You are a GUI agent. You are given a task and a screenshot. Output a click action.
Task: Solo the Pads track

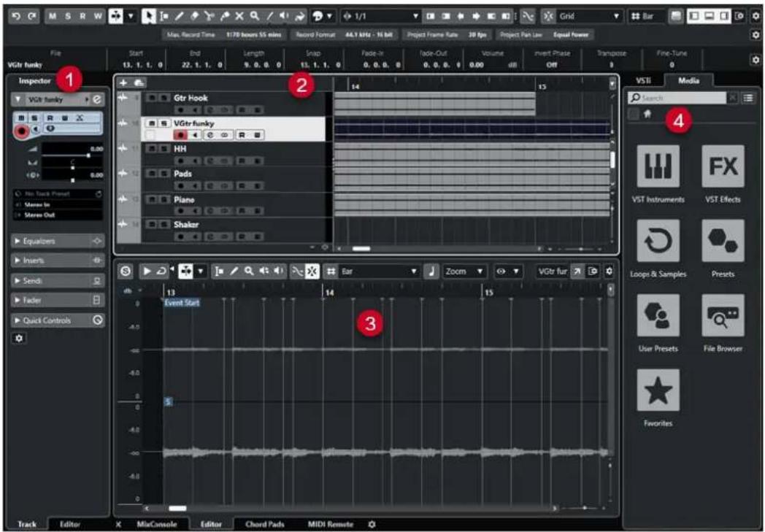(x=164, y=174)
